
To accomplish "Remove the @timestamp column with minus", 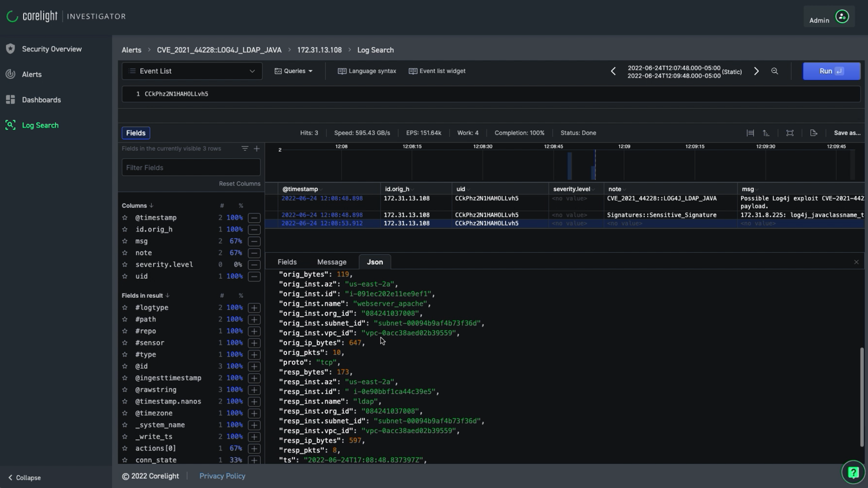I will [255, 218].
